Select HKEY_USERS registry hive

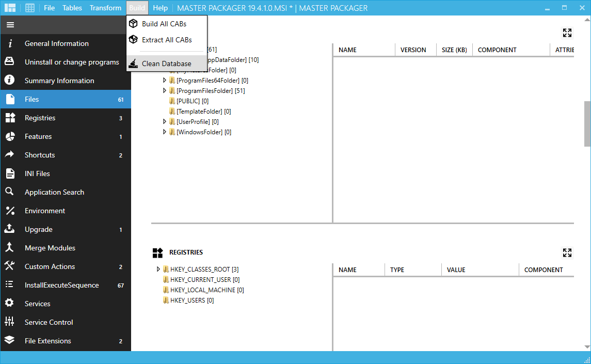coord(188,300)
